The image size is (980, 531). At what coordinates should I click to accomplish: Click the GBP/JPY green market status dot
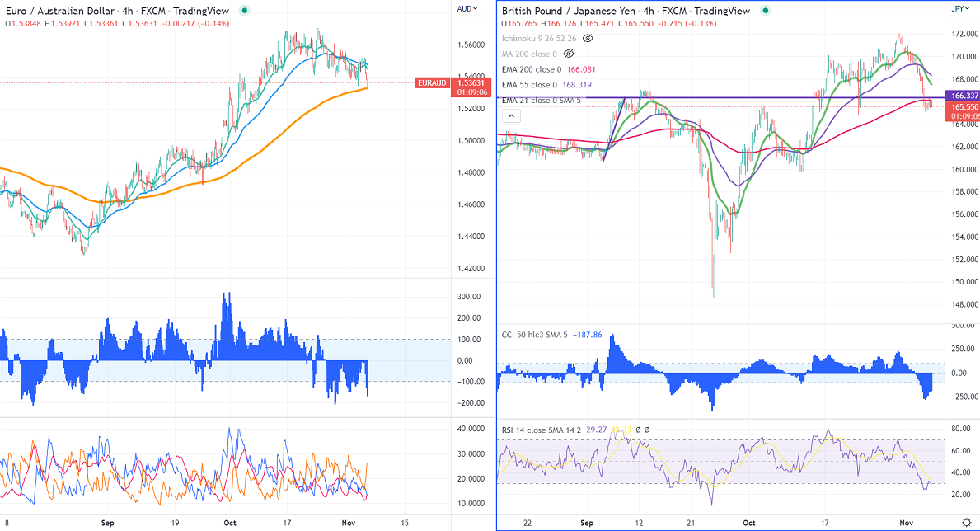click(x=766, y=11)
